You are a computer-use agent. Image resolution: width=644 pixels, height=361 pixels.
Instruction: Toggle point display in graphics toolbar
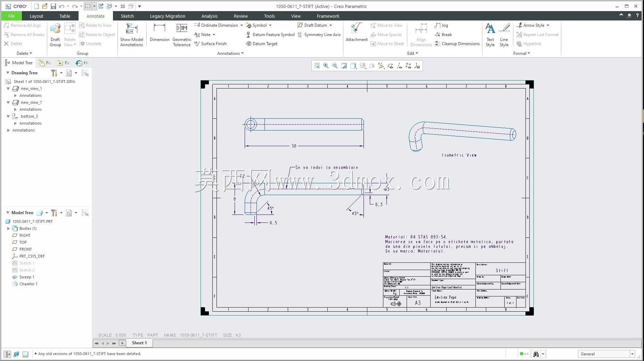[x=408, y=66]
